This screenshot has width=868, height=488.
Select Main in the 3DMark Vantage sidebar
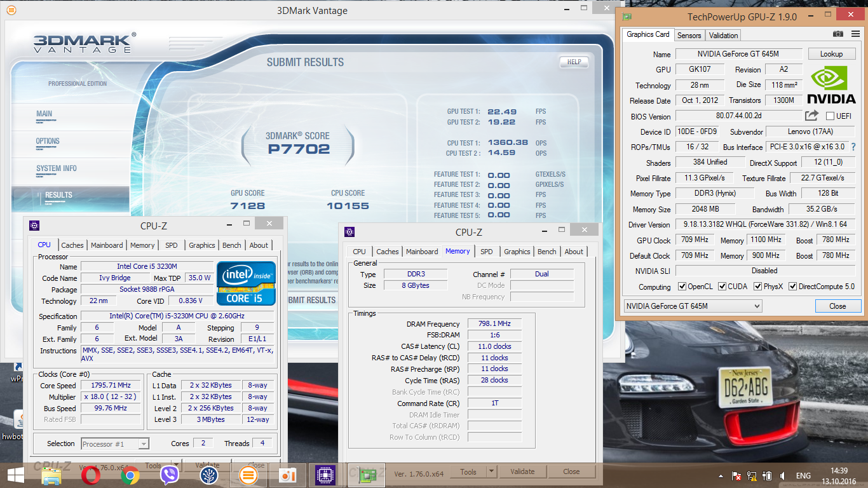click(44, 114)
